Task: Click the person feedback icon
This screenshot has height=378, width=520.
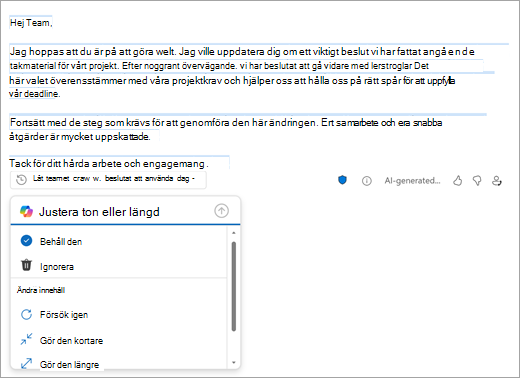Action: click(497, 181)
